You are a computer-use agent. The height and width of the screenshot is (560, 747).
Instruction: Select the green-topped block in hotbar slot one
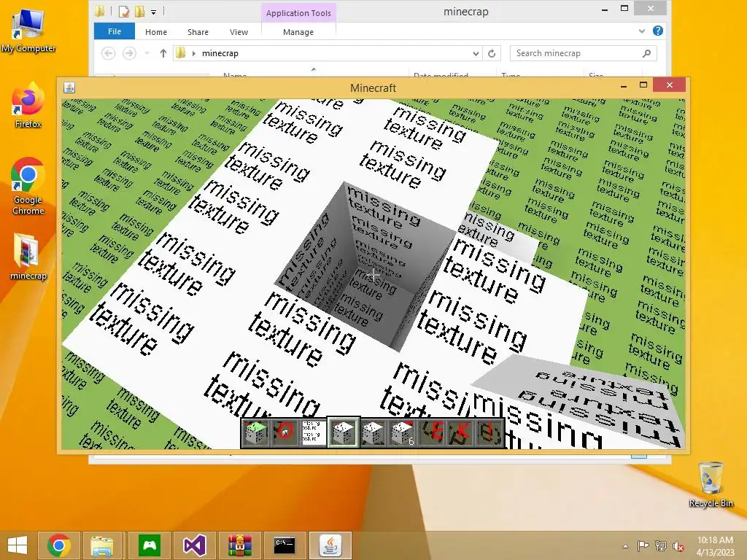click(x=255, y=432)
